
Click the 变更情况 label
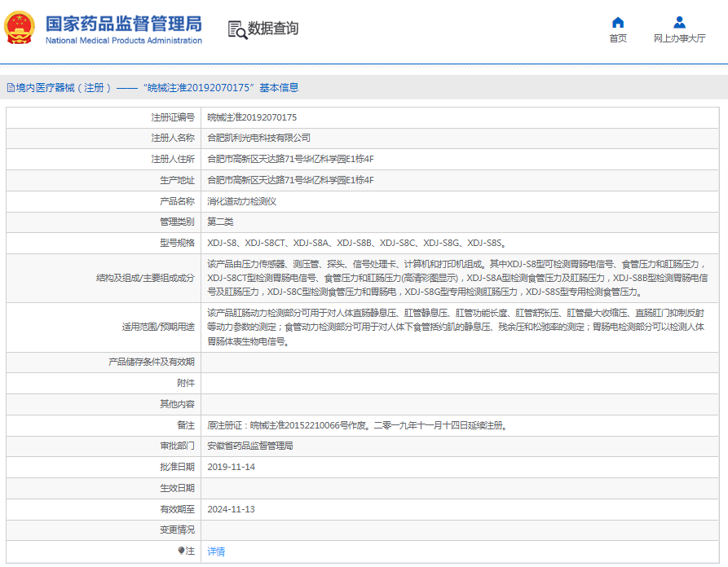pos(178,530)
